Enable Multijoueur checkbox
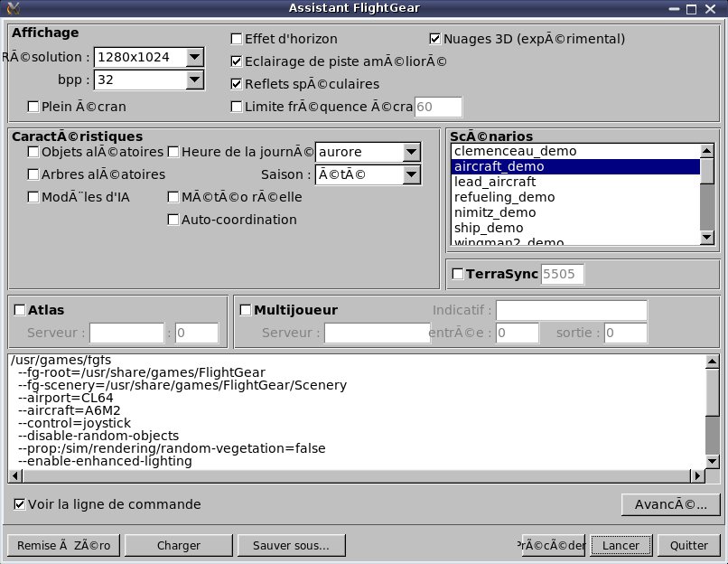728x564 pixels. (246, 310)
